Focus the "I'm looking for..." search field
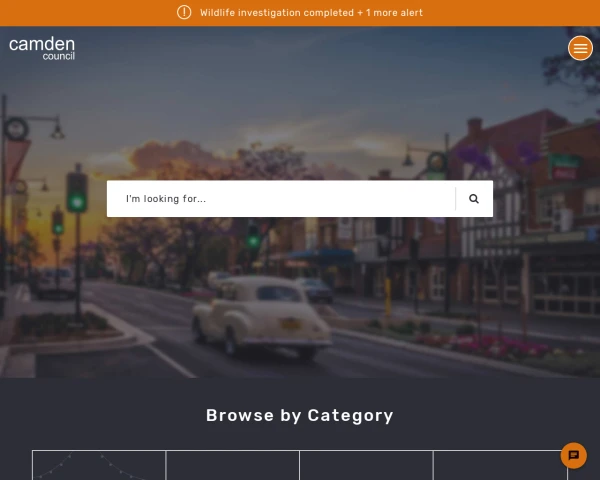600x480 pixels. [281, 199]
